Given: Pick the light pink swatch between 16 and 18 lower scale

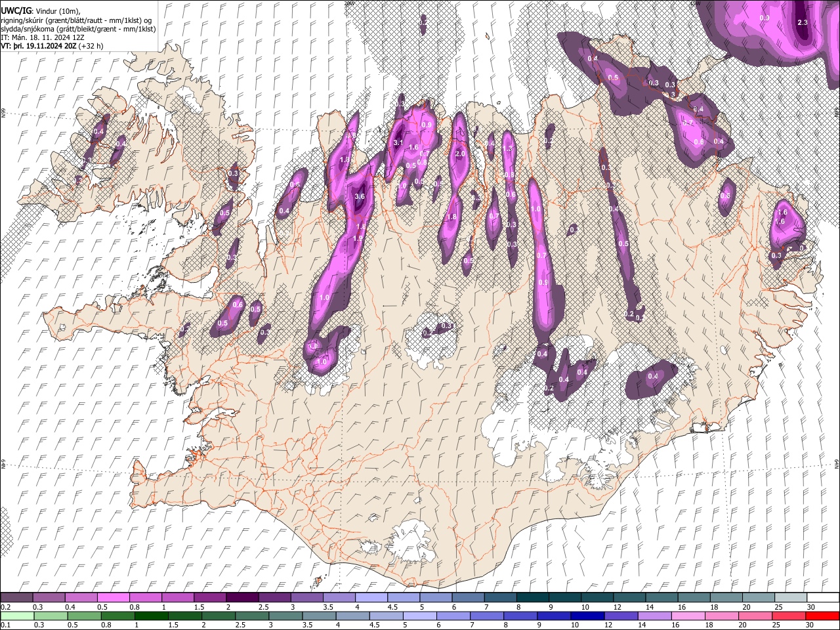Looking at the screenshot, I should click(x=688, y=616).
